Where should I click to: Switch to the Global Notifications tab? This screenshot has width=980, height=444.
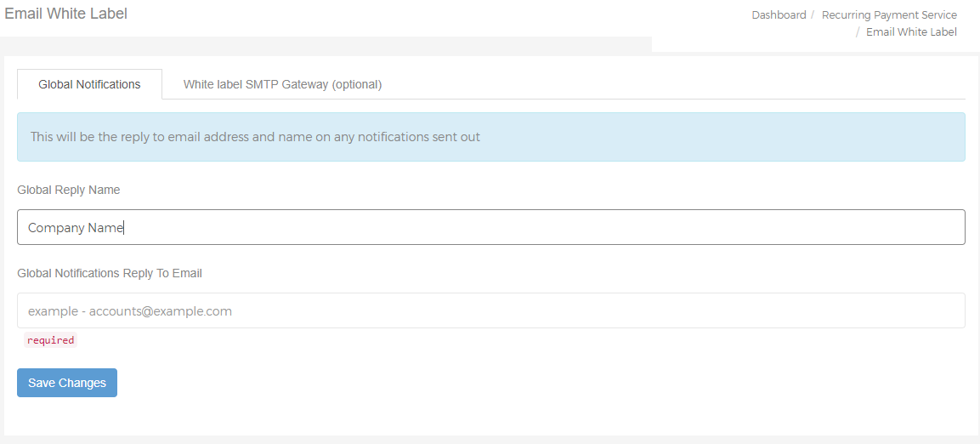[89, 84]
